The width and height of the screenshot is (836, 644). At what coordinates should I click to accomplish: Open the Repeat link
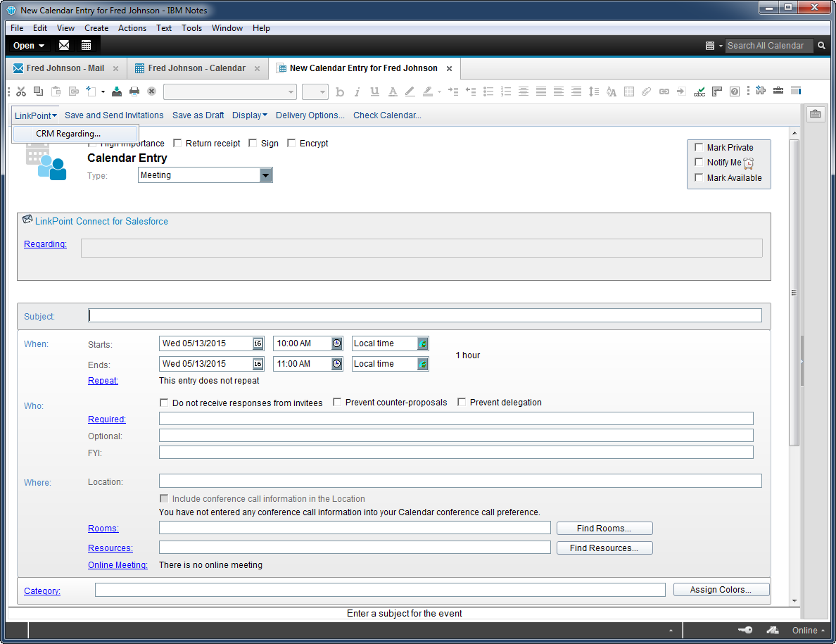coord(103,381)
